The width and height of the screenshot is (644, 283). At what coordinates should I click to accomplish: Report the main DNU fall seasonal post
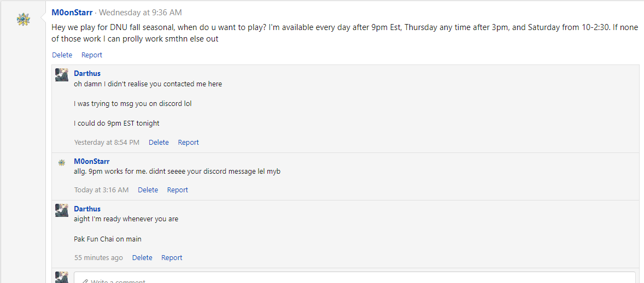[92, 55]
